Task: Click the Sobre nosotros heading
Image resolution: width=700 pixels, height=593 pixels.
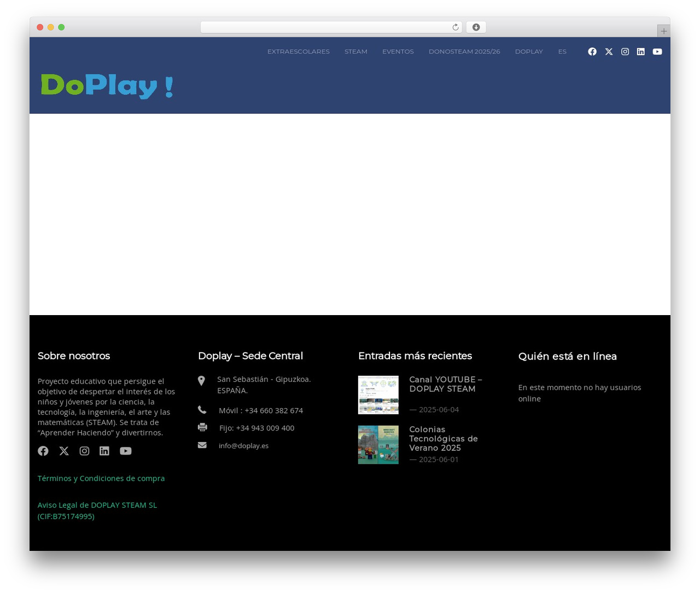Action: [74, 356]
